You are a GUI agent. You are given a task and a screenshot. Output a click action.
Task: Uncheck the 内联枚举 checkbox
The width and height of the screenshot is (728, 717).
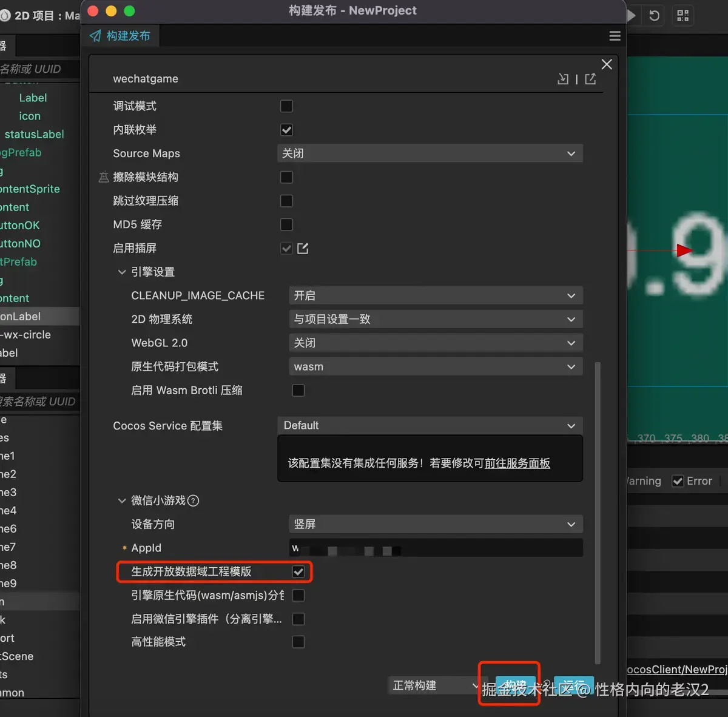pyautogui.click(x=286, y=130)
